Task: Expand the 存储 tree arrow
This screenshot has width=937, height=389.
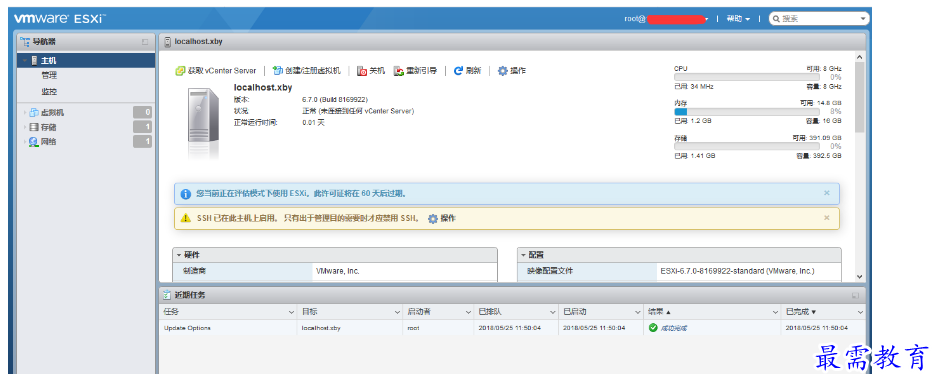Action: coord(25,127)
